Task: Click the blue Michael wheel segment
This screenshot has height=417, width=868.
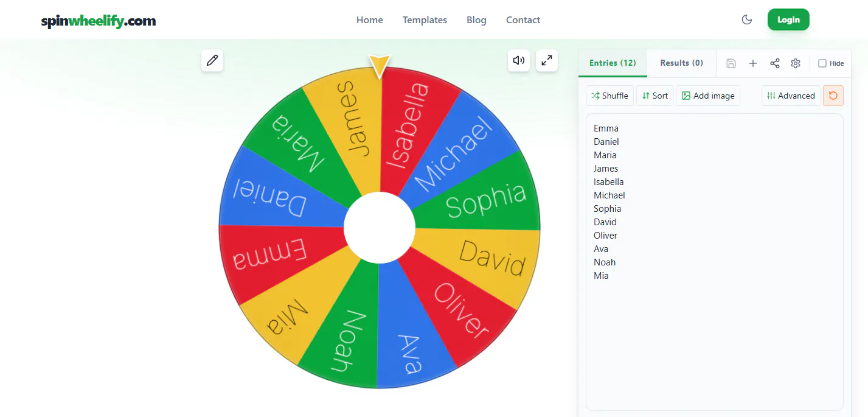Action: 455,153
